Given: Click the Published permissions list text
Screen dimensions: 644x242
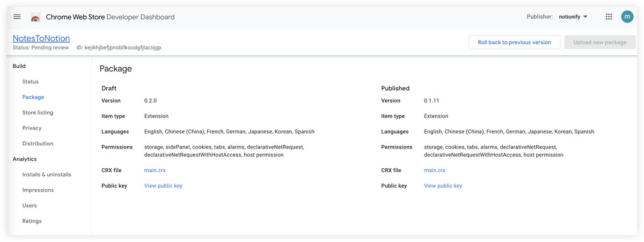Looking at the screenshot, I should (x=494, y=151).
